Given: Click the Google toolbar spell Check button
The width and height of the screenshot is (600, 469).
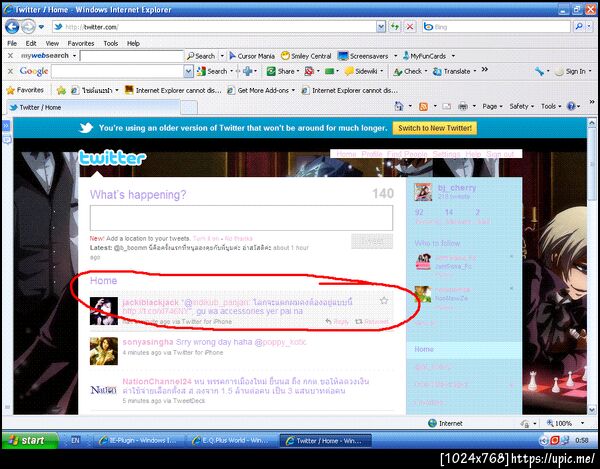Looking at the screenshot, I should tap(408, 71).
